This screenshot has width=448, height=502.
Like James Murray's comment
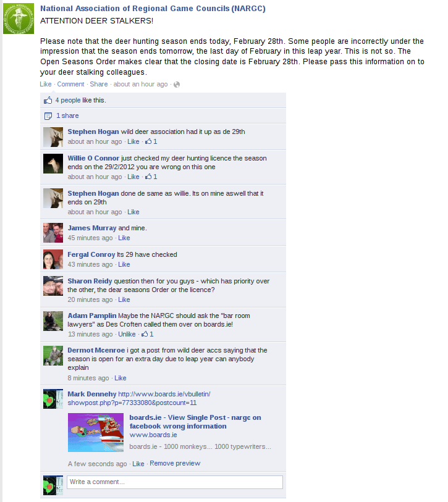[x=124, y=238]
